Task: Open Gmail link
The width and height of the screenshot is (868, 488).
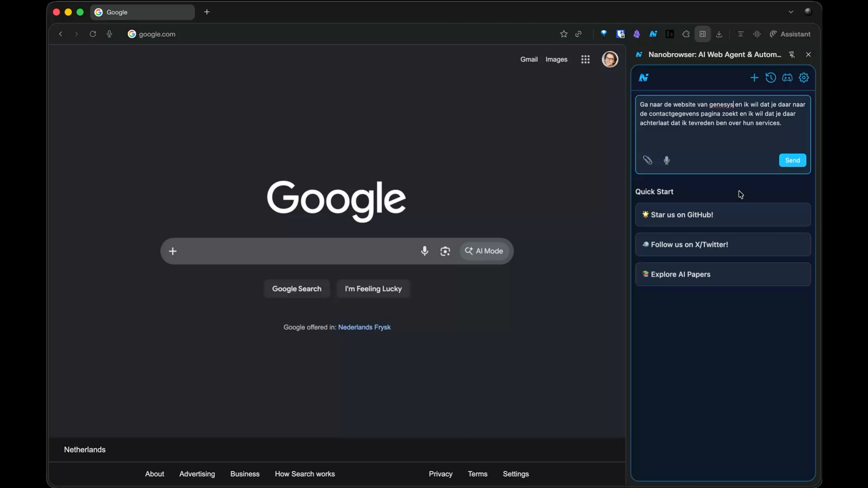Action: click(529, 59)
